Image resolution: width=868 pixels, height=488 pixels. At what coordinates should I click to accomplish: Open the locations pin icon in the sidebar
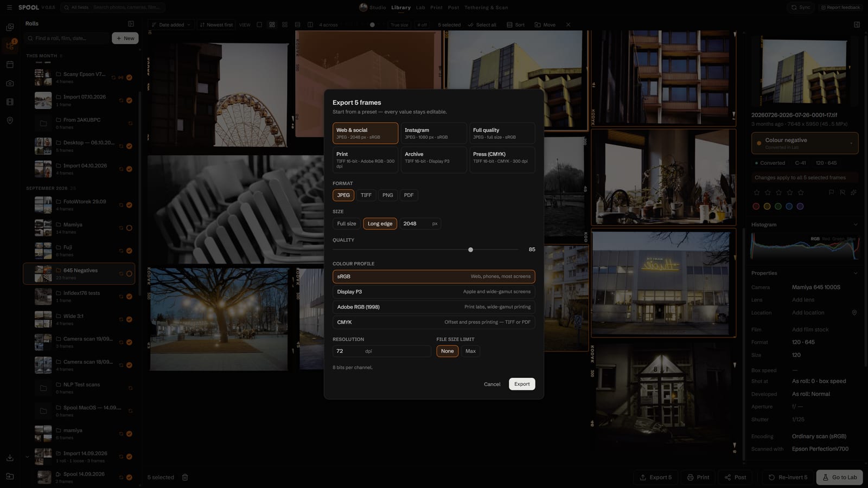(10, 120)
